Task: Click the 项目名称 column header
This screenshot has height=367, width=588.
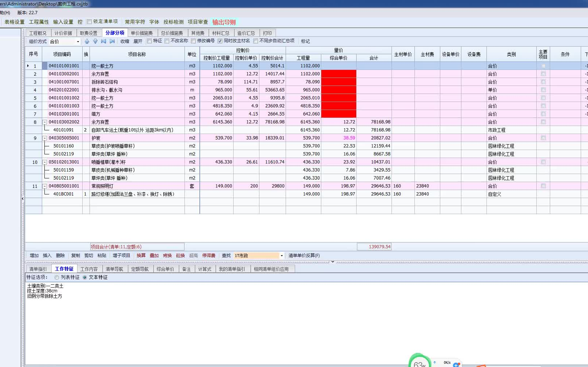Action: (x=137, y=54)
